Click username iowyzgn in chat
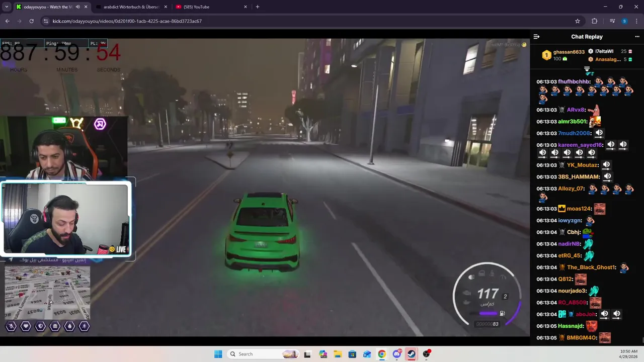644x362 pixels. [570, 220]
